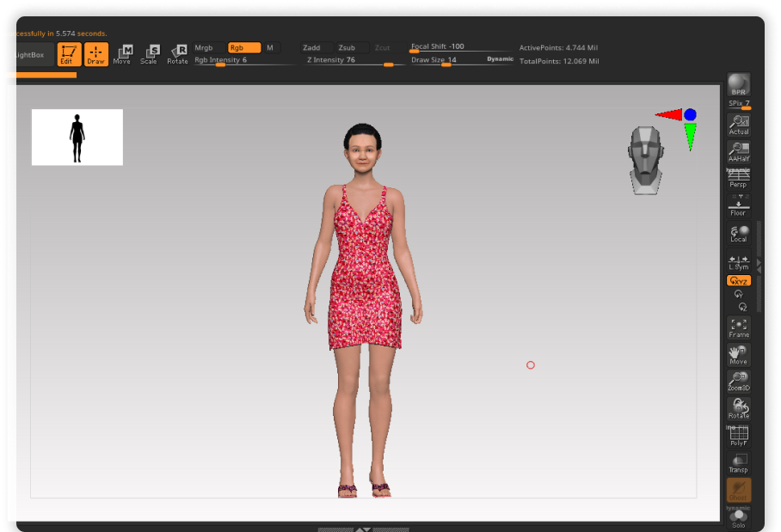Image resolution: width=781 pixels, height=532 pixels.
Task: Click the Scale gizmo icon in toolbar
Action: pos(150,55)
